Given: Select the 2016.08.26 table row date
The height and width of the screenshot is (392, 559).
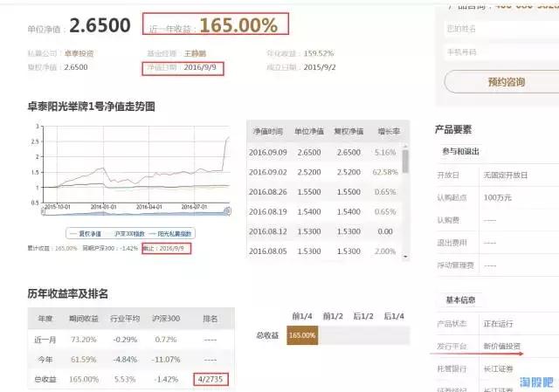Looking at the screenshot, I should click(268, 192).
